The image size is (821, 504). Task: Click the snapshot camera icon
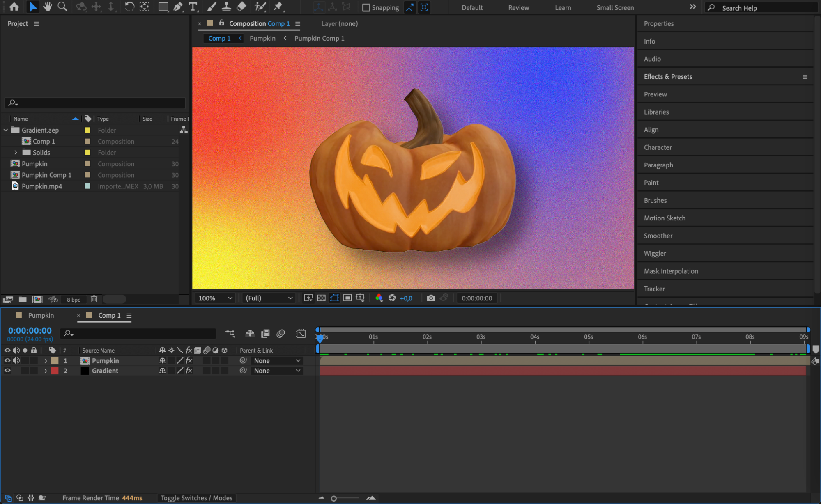[x=430, y=298]
